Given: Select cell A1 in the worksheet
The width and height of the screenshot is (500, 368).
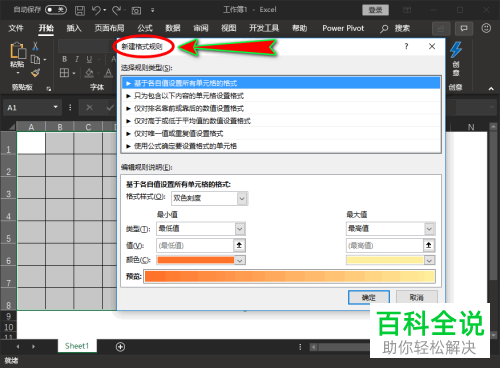Looking at the screenshot, I should (x=31, y=143).
